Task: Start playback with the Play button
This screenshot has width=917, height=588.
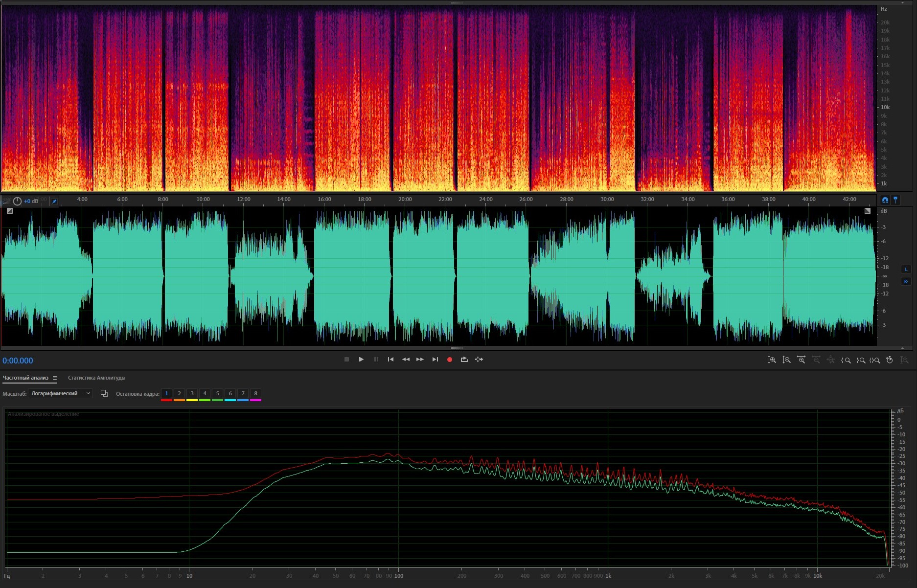Action: coord(361,360)
